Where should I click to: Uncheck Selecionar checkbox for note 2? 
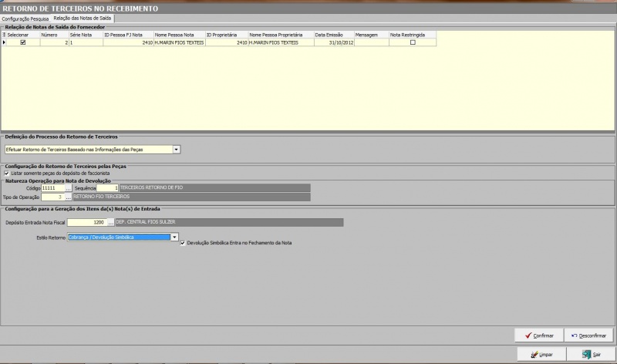click(x=22, y=42)
